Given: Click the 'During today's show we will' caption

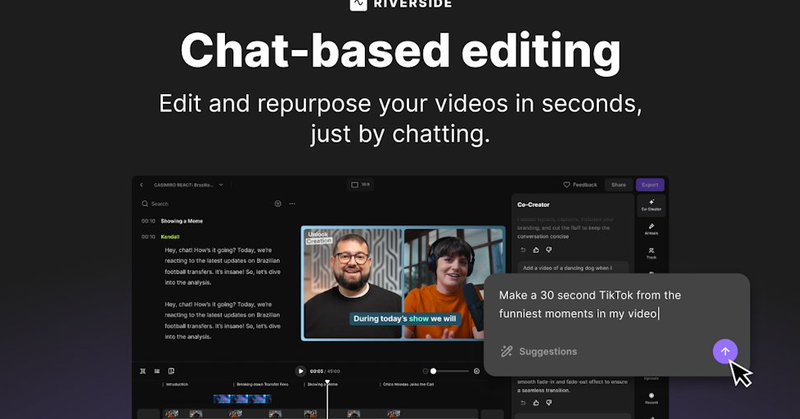Looking at the screenshot, I should tap(405, 319).
